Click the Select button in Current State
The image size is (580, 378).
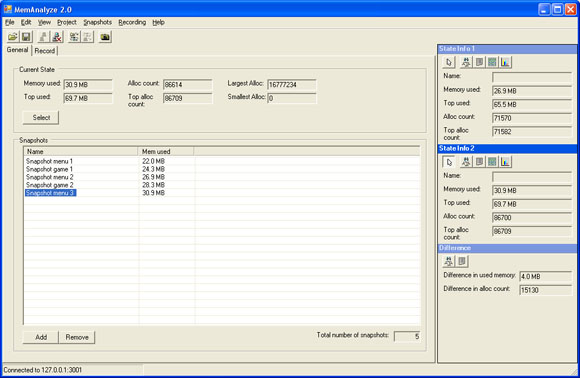pyautogui.click(x=41, y=118)
